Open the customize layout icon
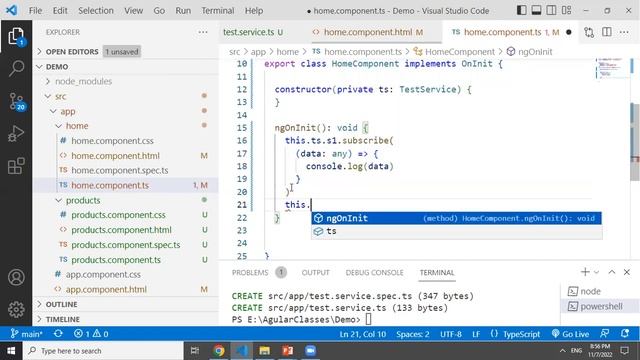Image resolution: width=640 pixels, height=360 pixels. pyautogui.click(x=567, y=10)
